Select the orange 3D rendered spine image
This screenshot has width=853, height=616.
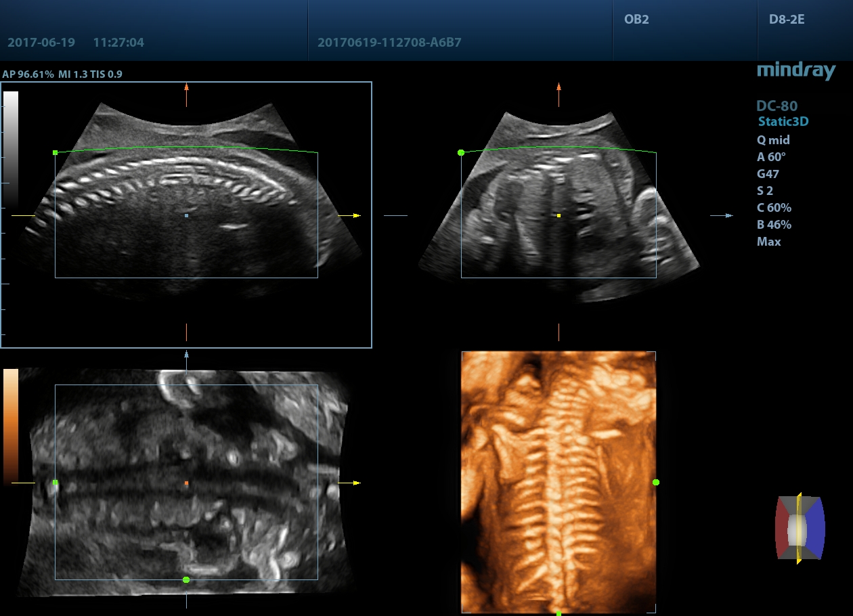(558, 482)
